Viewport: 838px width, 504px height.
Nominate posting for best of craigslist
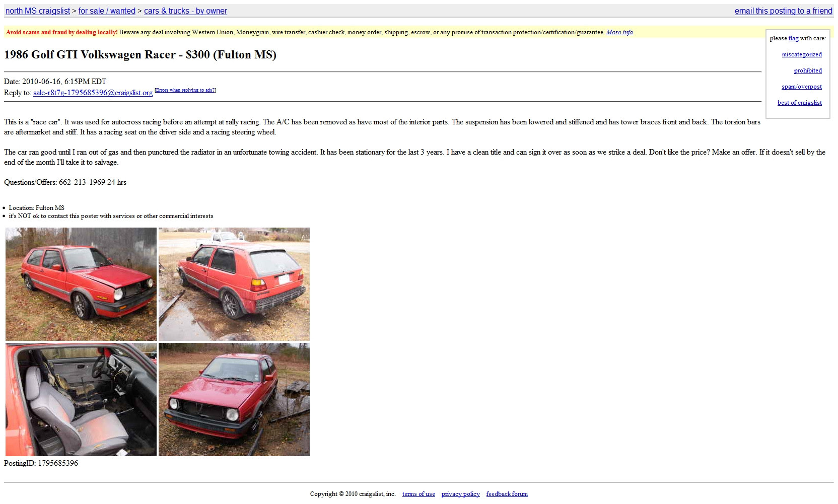point(799,103)
